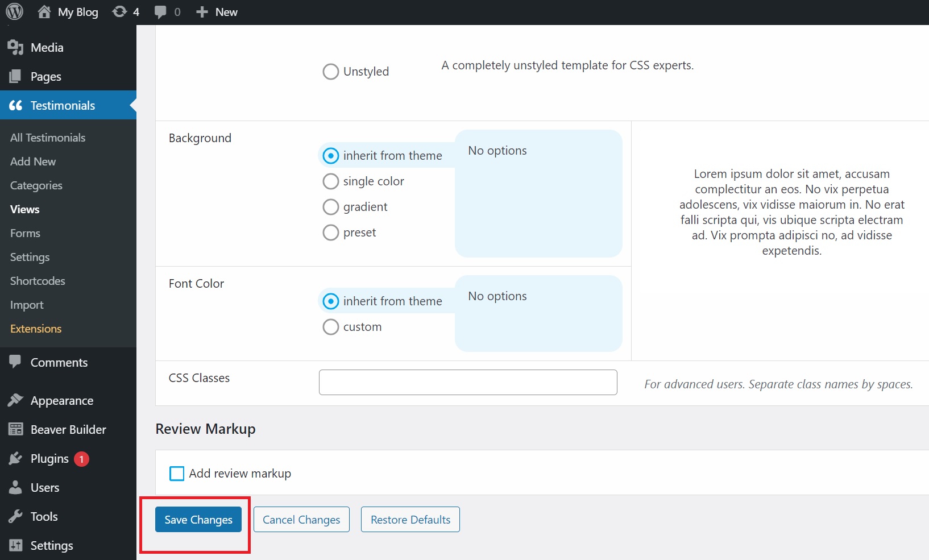The height and width of the screenshot is (560, 929).
Task: Open Categories submenu item
Action: [x=36, y=185]
